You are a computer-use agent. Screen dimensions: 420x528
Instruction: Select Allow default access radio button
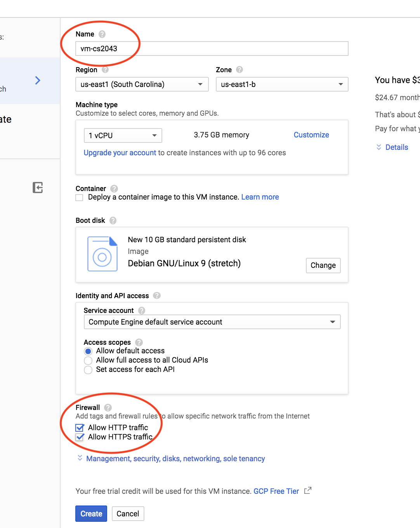pos(88,351)
